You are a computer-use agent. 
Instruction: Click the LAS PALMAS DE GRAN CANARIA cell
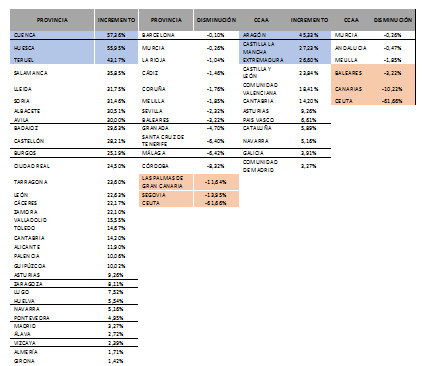(166, 182)
